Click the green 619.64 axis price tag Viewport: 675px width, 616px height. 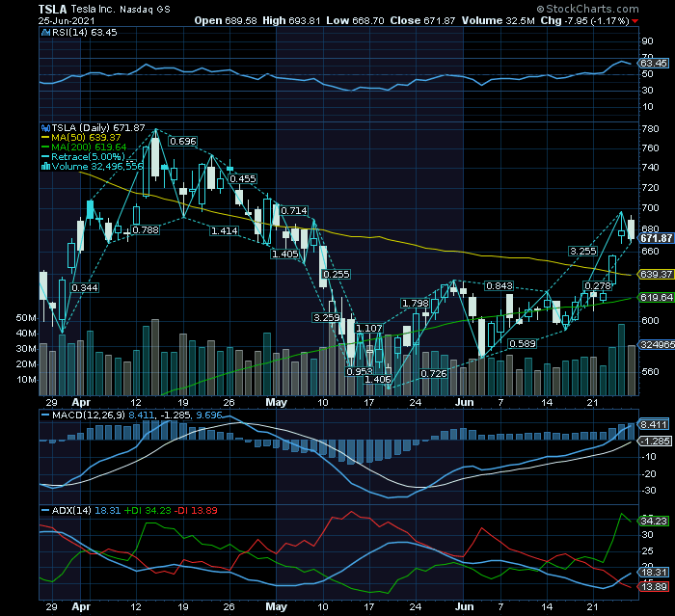[x=656, y=298]
